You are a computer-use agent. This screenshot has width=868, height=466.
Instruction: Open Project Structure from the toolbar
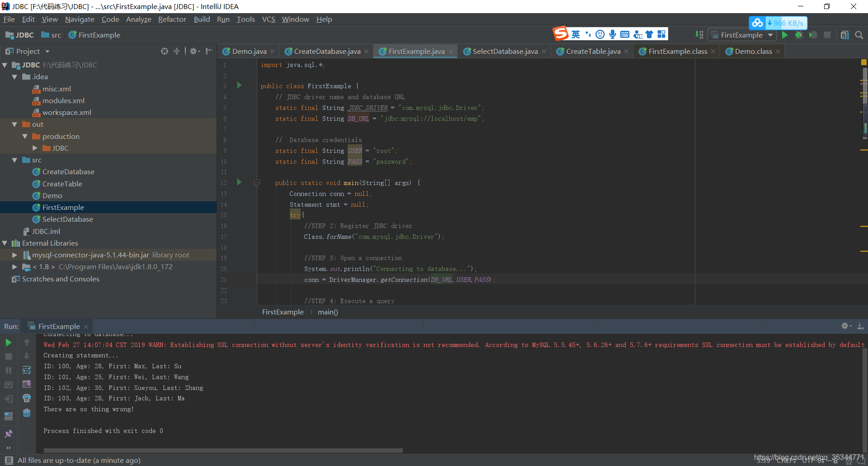click(844, 35)
